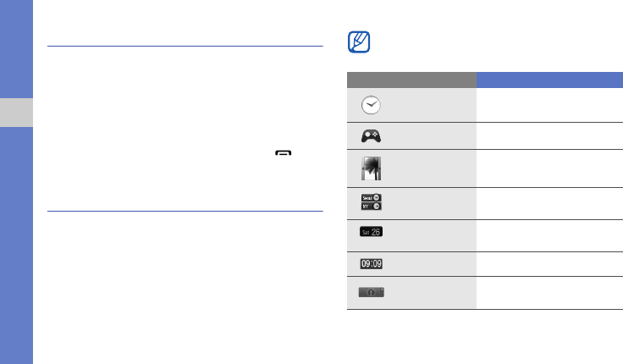Open the palm tree photo thumbnail

371,168
